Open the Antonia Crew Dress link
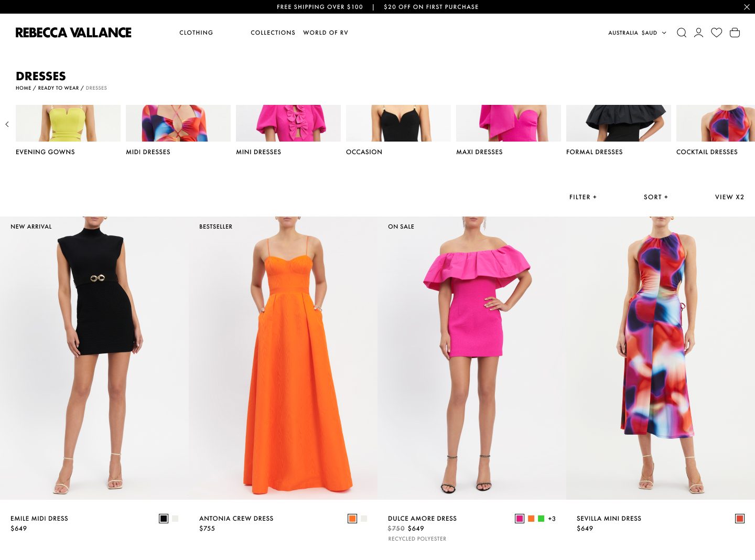This screenshot has height=560, width=755. tap(236, 519)
